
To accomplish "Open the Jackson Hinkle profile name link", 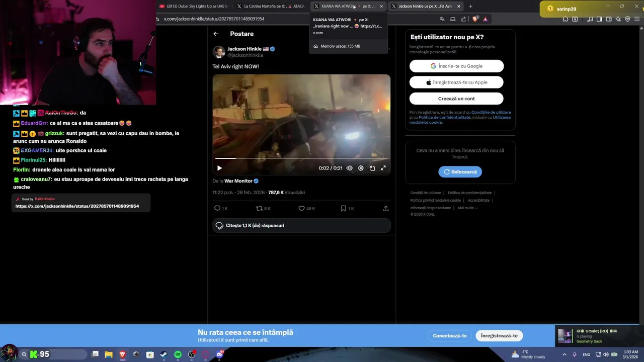I will pyautogui.click(x=245, y=49).
